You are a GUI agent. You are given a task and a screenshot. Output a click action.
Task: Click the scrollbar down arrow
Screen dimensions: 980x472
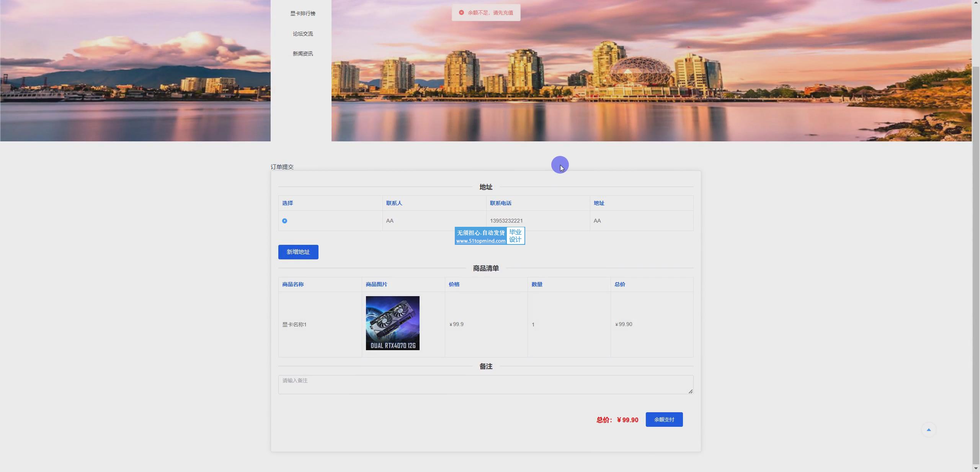976,469
